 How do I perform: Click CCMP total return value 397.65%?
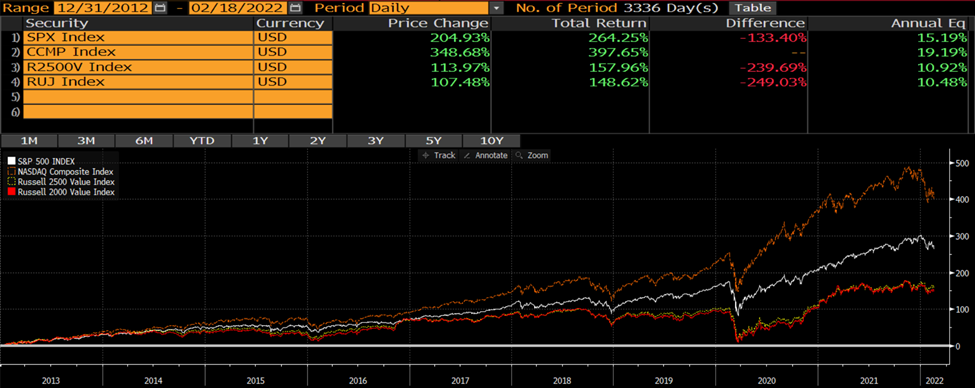coord(620,52)
